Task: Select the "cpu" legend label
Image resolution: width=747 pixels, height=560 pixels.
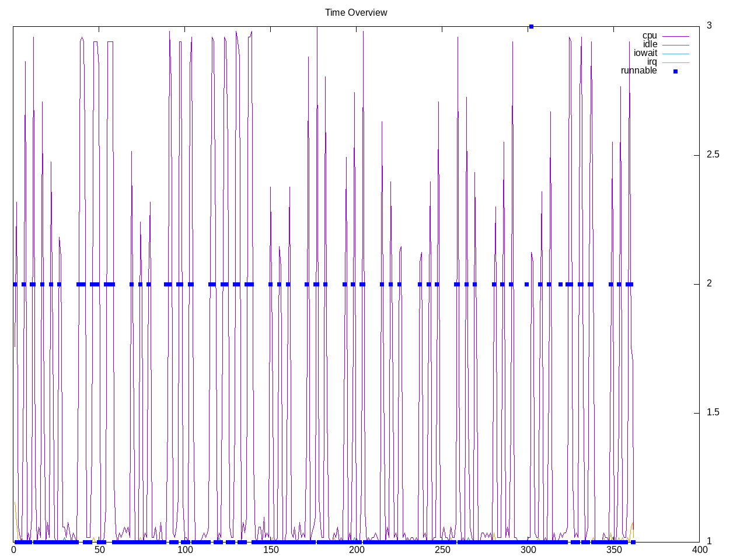Action: pos(649,36)
